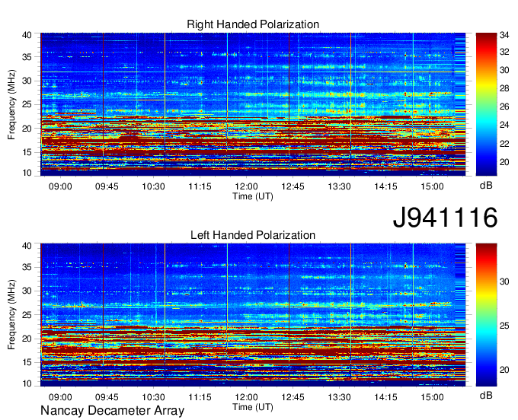
Task: Click the 09:45 tick on top time axis
Action: (107, 186)
